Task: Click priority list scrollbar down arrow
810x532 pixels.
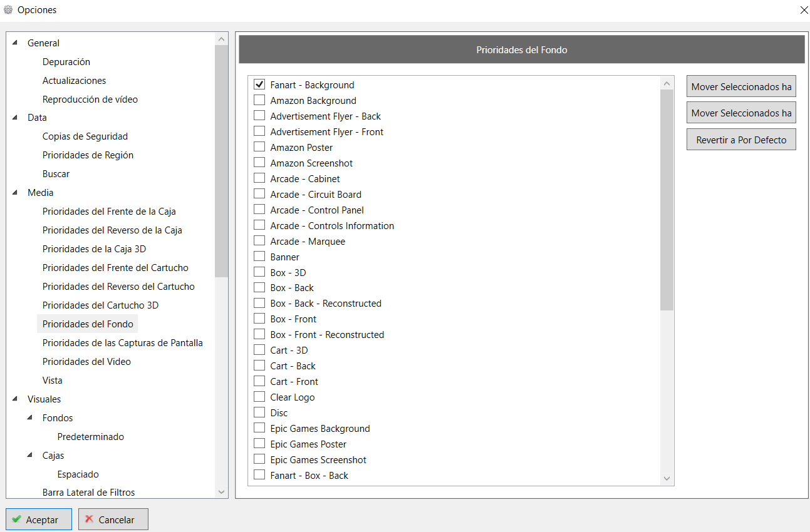Action: point(667,479)
